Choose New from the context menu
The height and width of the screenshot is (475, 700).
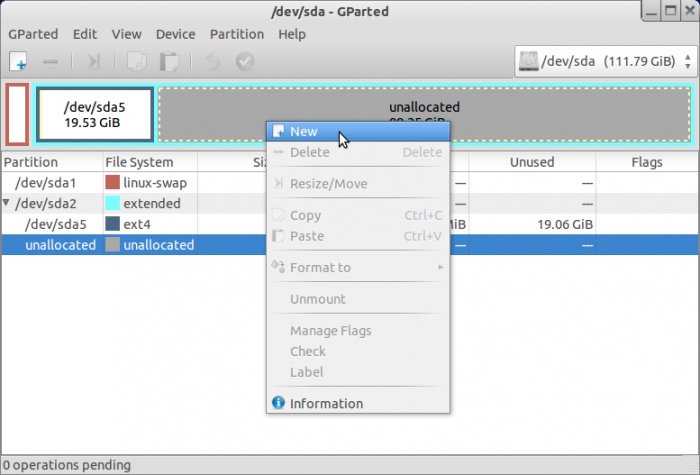(x=358, y=131)
